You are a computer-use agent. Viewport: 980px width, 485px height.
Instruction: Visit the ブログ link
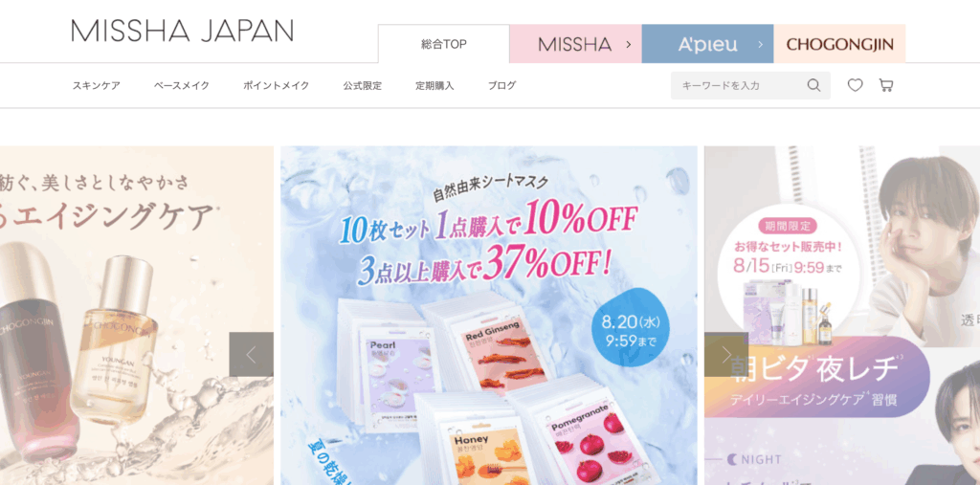pos(501,86)
